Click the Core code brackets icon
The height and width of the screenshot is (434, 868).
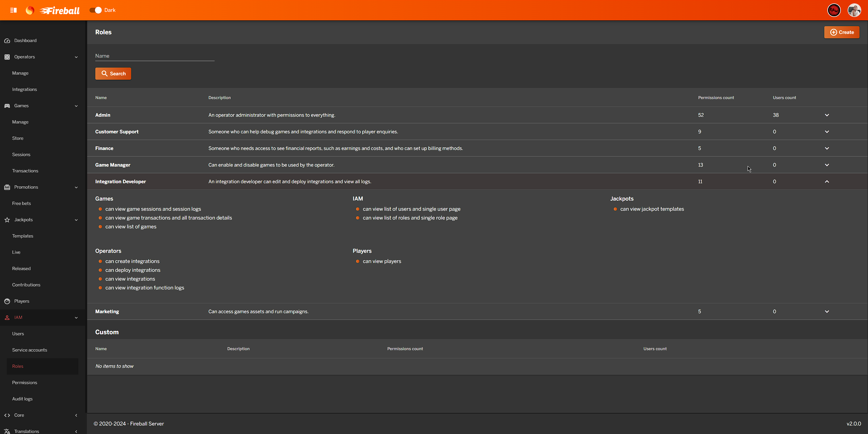[7, 415]
